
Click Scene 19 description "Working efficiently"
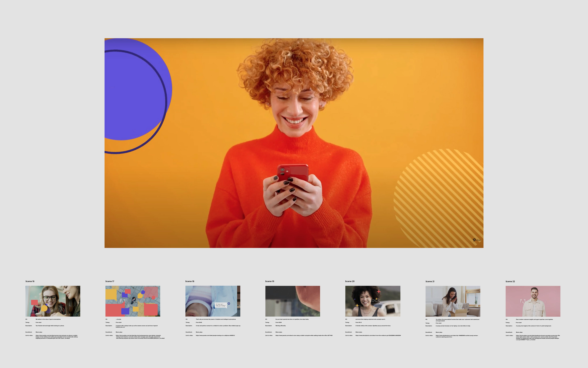281,326
